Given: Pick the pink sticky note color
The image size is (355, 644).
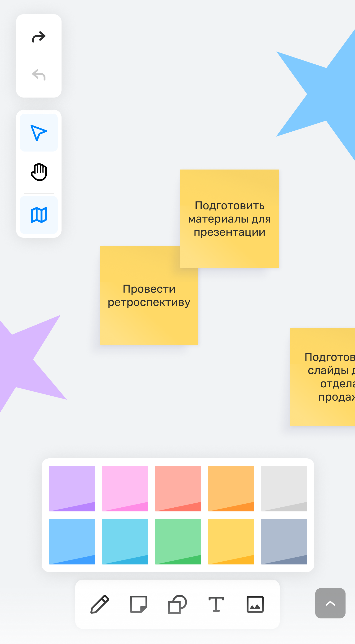Looking at the screenshot, I should click(125, 488).
